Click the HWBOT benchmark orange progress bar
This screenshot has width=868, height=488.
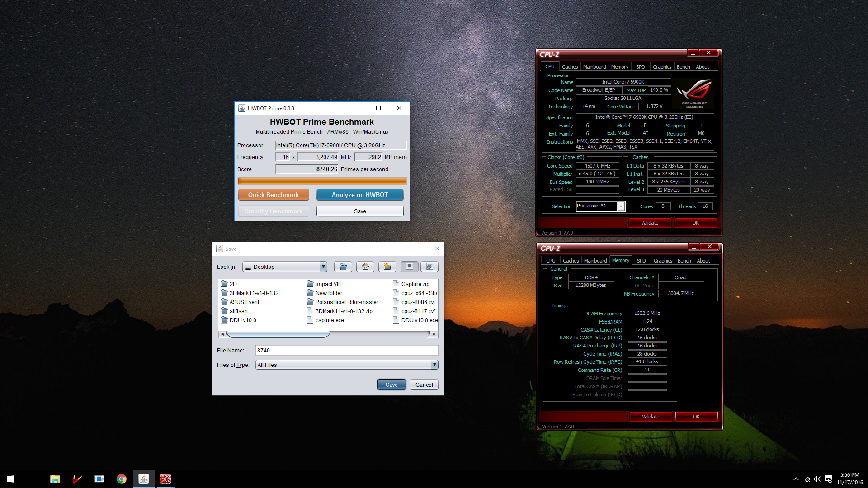(x=322, y=181)
